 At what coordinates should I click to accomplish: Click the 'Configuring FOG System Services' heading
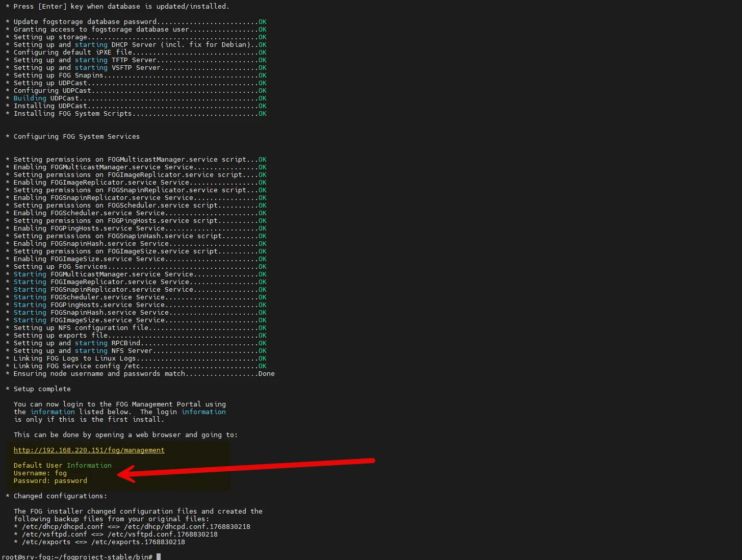tap(76, 137)
